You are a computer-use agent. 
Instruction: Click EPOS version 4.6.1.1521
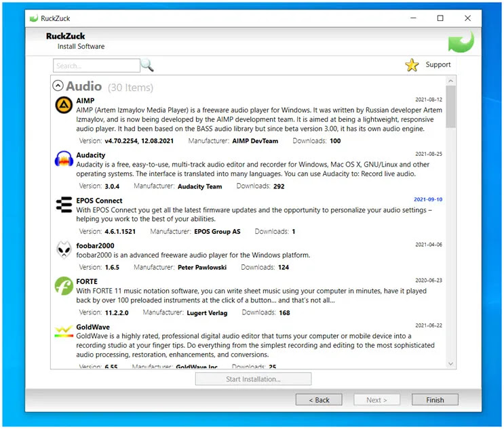(x=120, y=232)
